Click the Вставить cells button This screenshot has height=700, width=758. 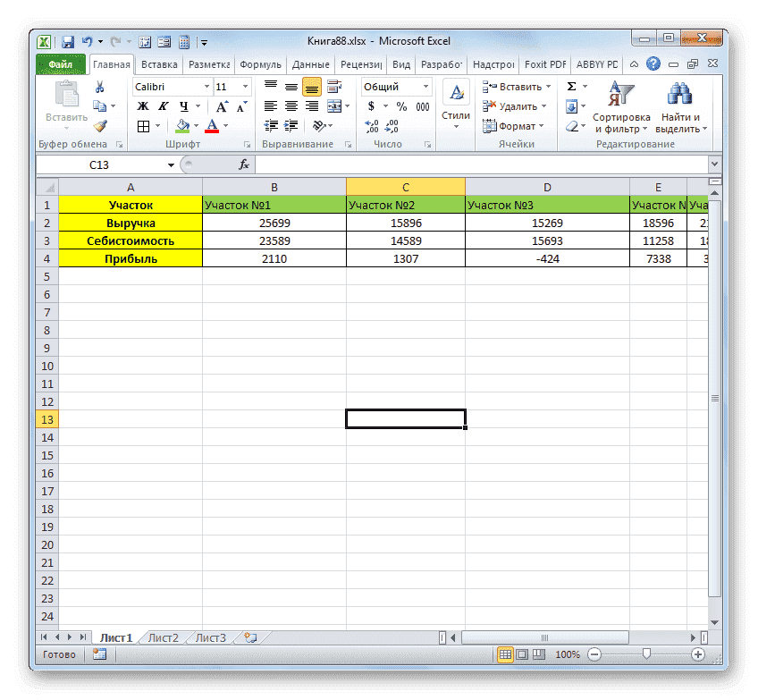click(518, 87)
